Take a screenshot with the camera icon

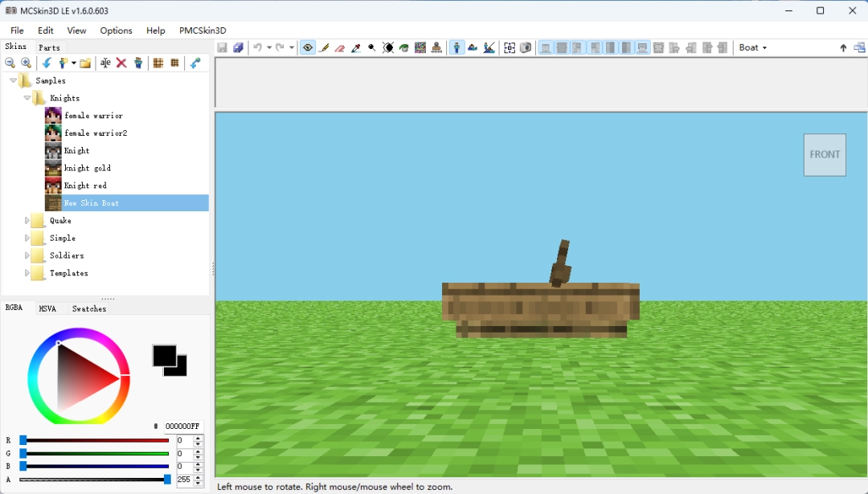click(x=526, y=47)
